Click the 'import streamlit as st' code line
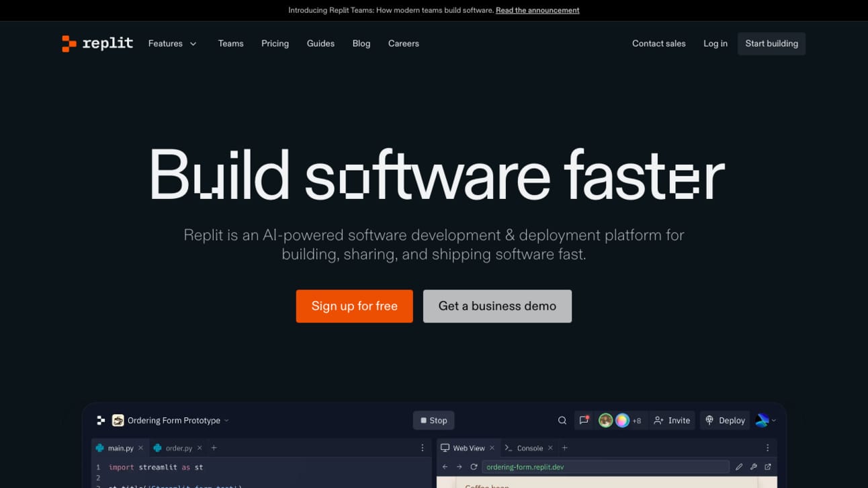Image resolution: width=868 pixels, height=488 pixels. click(x=156, y=467)
